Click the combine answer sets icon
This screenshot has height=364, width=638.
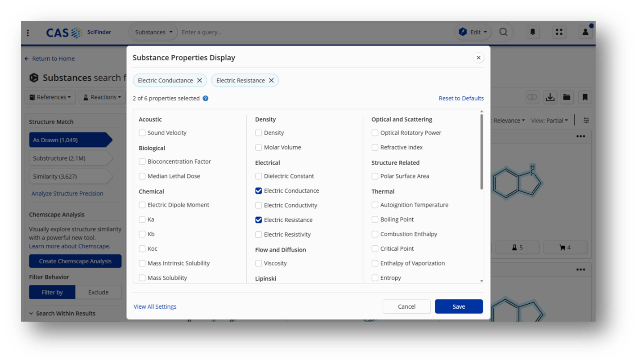(x=532, y=97)
